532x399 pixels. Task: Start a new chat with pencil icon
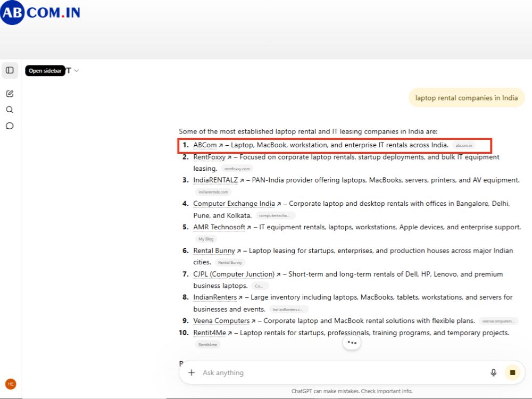(10, 94)
